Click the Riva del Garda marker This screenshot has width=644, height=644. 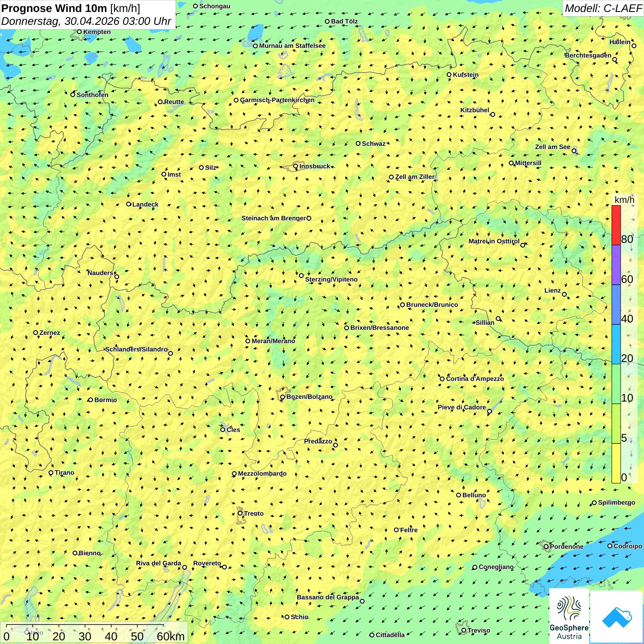[x=184, y=567]
